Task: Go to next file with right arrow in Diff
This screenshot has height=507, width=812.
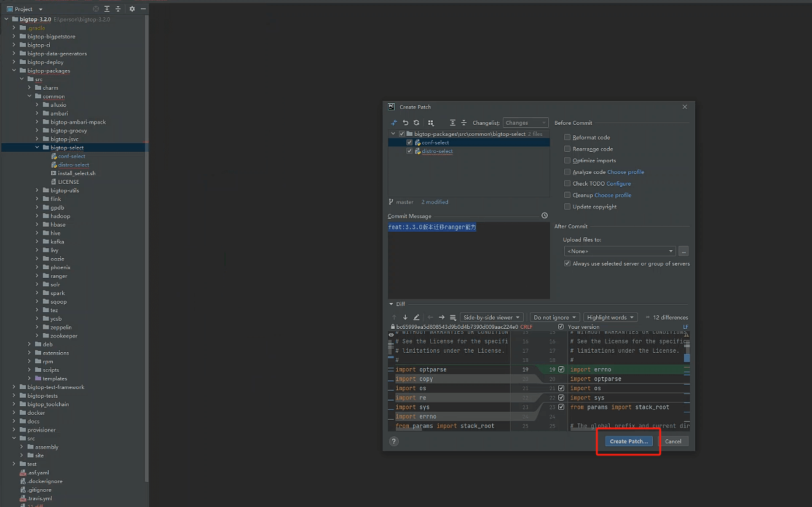Action: [441, 317]
